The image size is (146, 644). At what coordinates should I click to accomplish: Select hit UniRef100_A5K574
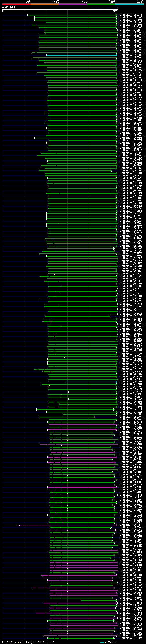tap(131, 389)
